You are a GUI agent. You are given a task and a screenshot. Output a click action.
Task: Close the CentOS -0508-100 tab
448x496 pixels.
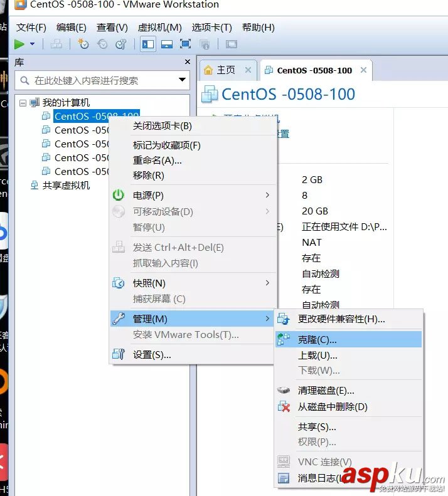click(x=363, y=70)
